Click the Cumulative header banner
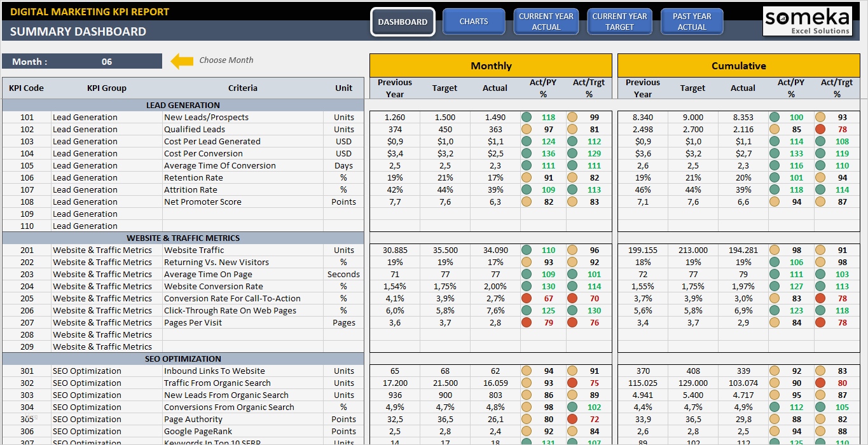The width and height of the screenshot is (868, 445). [738, 65]
